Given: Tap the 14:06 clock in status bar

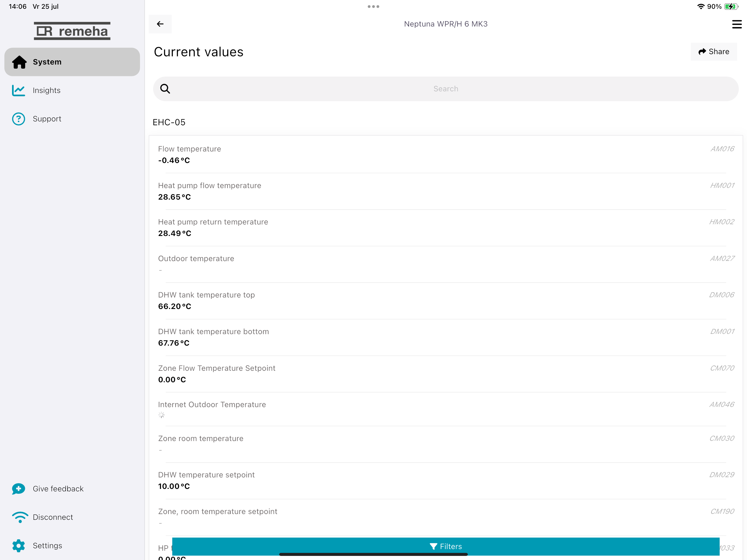Looking at the screenshot, I should pyautogui.click(x=17, y=6).
